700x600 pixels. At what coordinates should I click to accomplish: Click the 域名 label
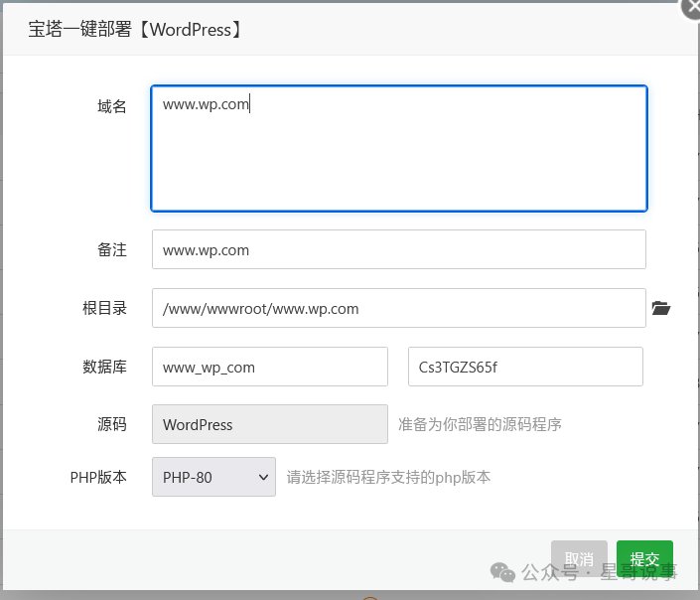click(x=112, y=106)
